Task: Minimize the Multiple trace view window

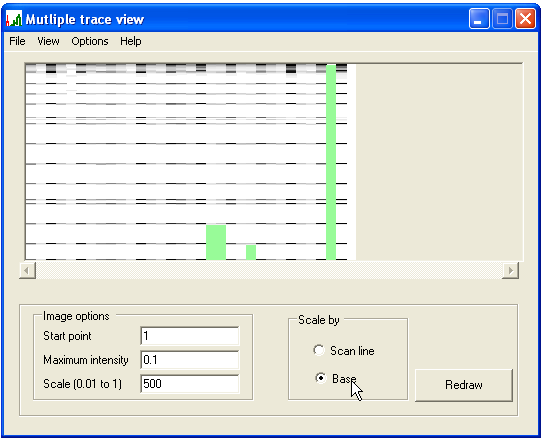Action: tap(479, 19)
